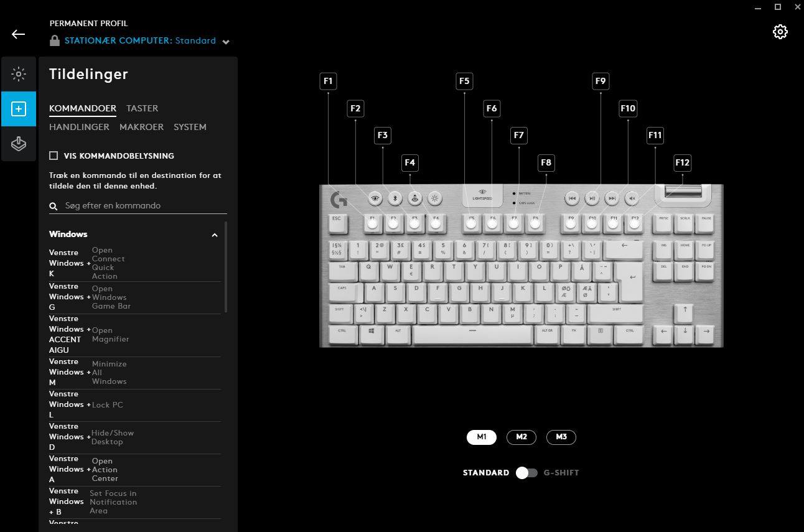Enable Vis Kommandobelysning checkbox
This screenshot has width=804, height=532.
[54, 156]
